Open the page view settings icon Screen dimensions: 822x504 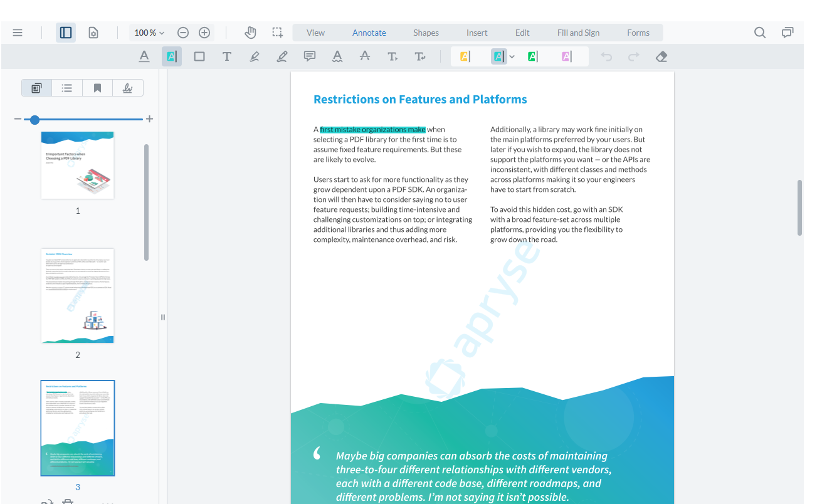[x=93, y=33]
